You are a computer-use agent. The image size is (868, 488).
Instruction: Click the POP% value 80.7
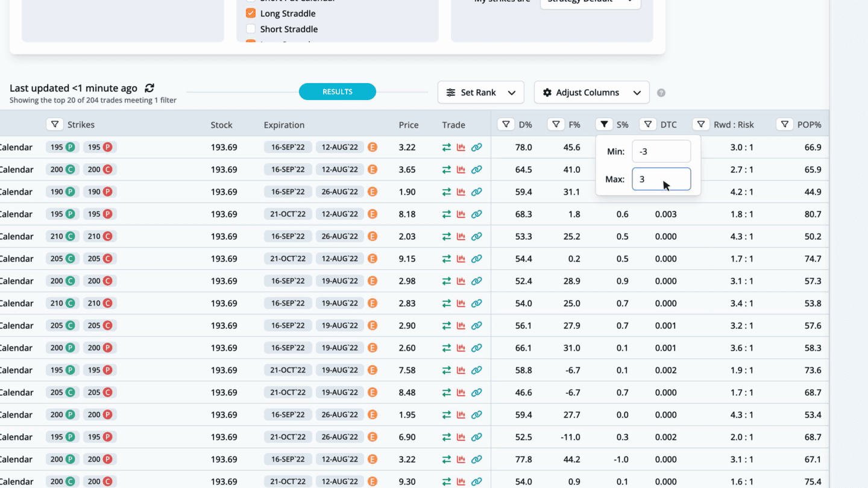tap(813, 214)
